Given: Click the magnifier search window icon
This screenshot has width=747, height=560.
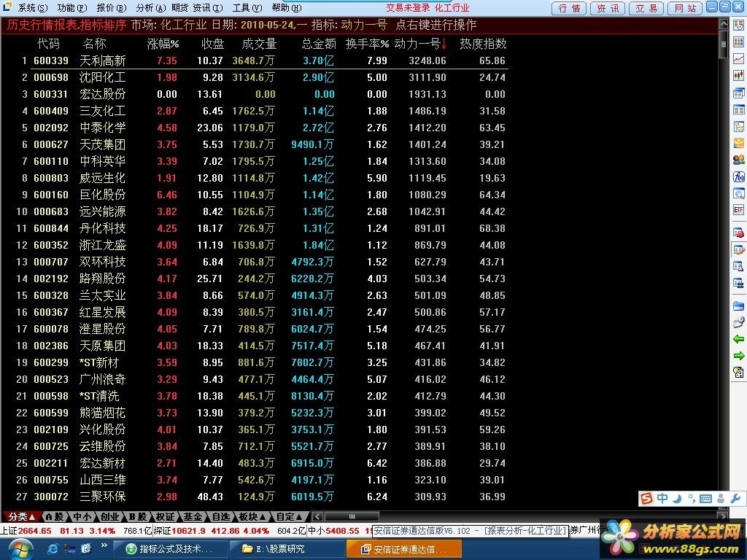Looking at the screenshot, I should click(x=739, y=193).
